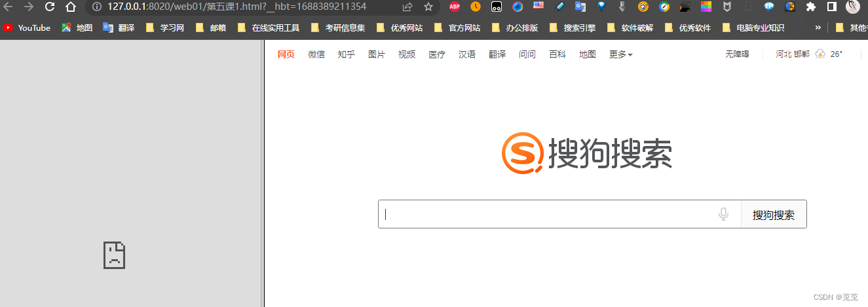The image size is (868, 307).
Task: Open the 翻译 tab in Sogou navigation
Action: [497, 54]
